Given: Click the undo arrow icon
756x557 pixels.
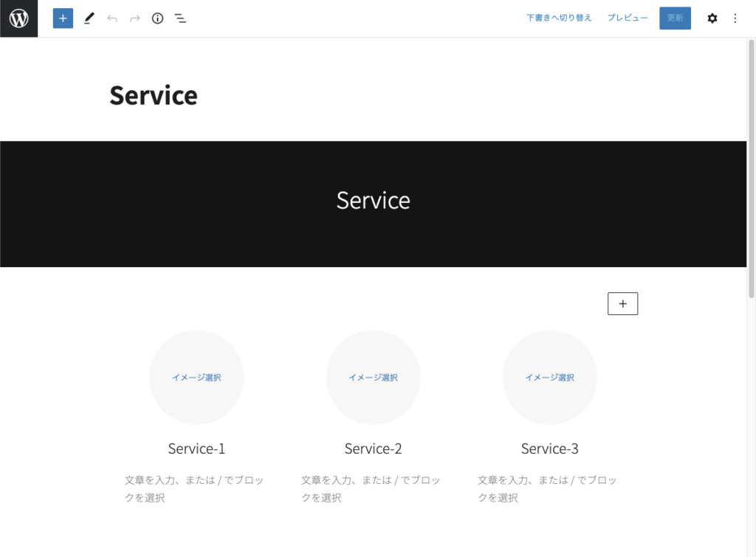Looking at the screenshot, I should click(x=112, y=18).
